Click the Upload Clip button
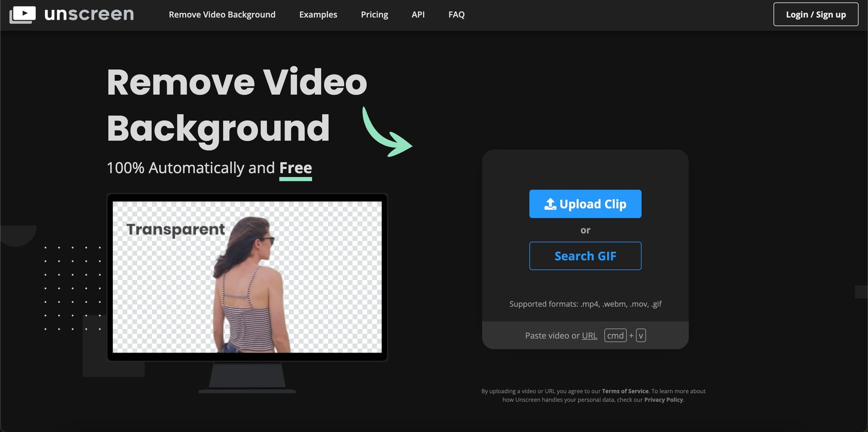The width and height of the screenshot is (868, 432). 585,204
